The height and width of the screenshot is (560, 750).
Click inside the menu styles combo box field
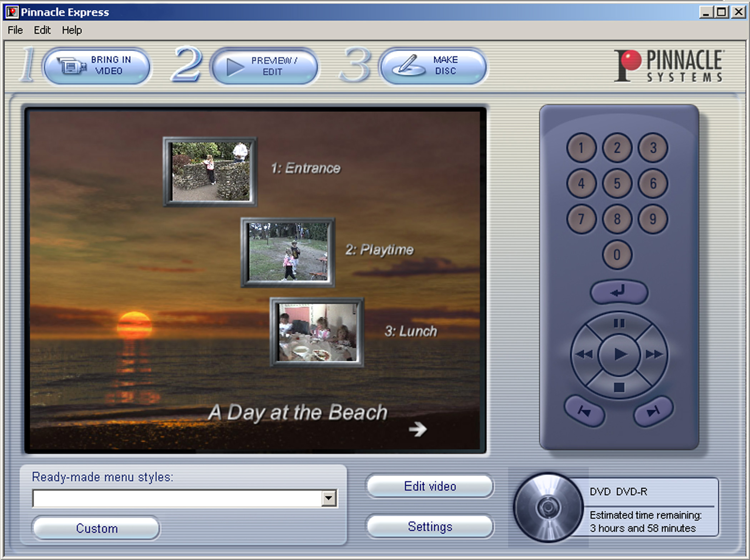pos(177,498)
